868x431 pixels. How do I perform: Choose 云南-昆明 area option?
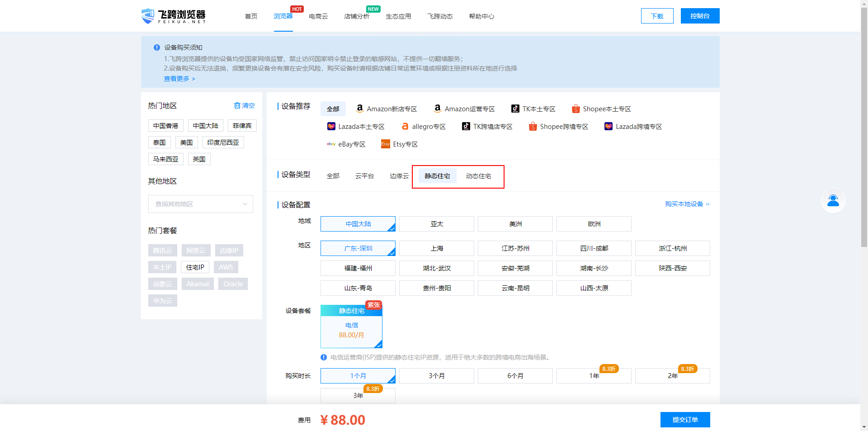(x=515, y=288)
